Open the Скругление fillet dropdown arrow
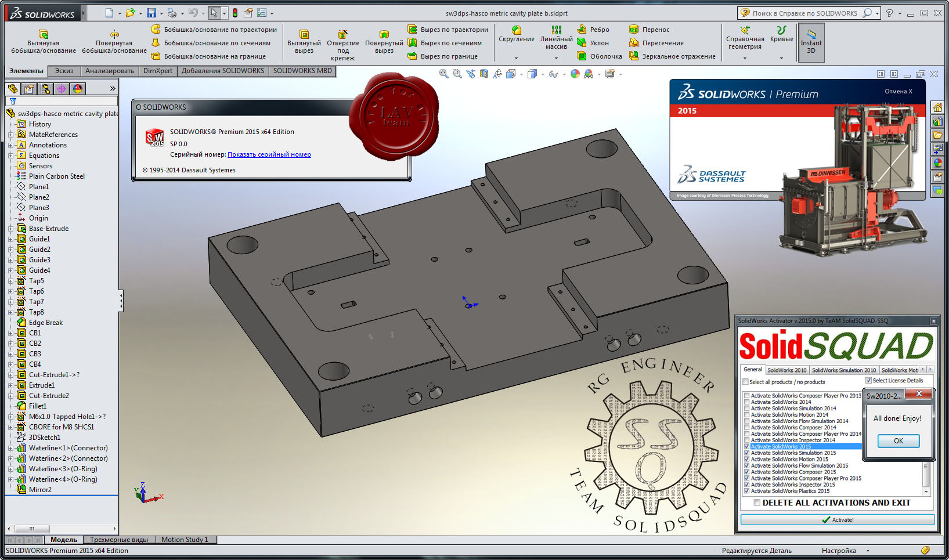The width and height of the screenshot is (949, 560). click(x=516, y=58)
